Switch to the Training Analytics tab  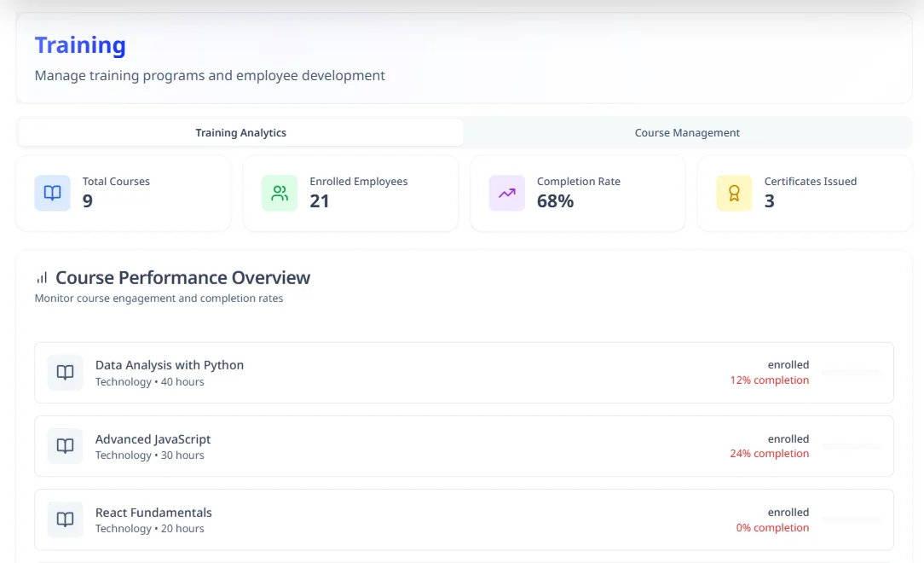coord(240,132)
